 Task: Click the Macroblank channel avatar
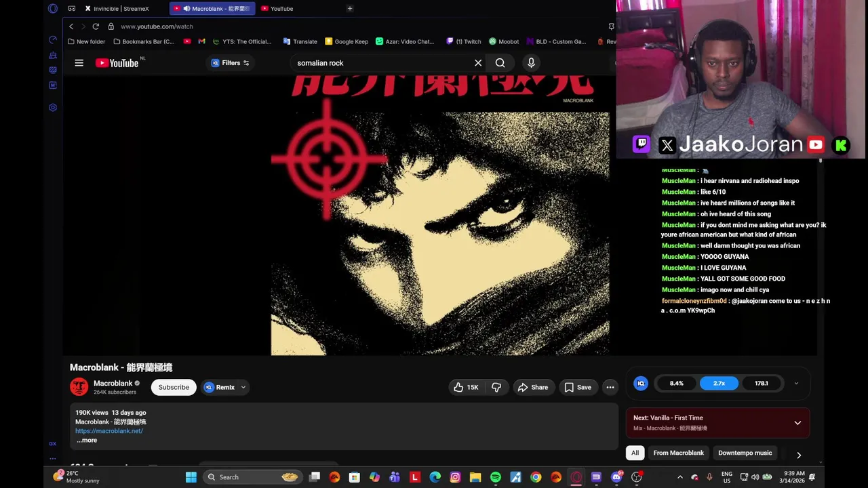click(79, 387)
